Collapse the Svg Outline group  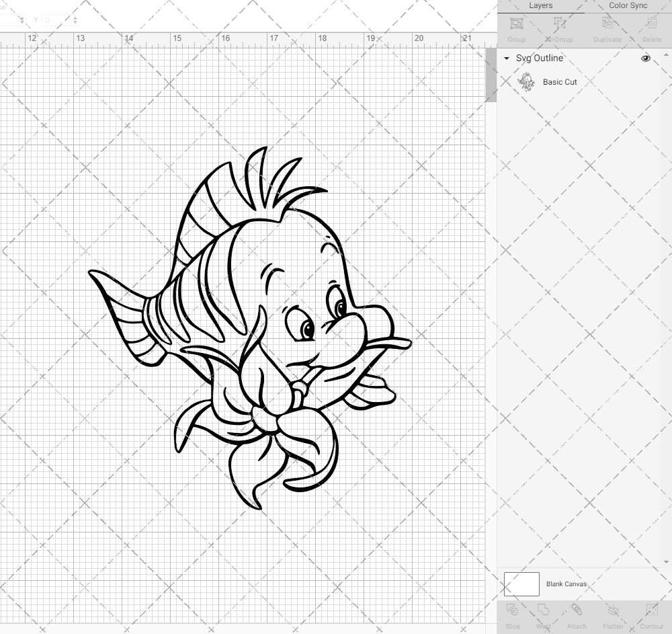click(506, 58)
